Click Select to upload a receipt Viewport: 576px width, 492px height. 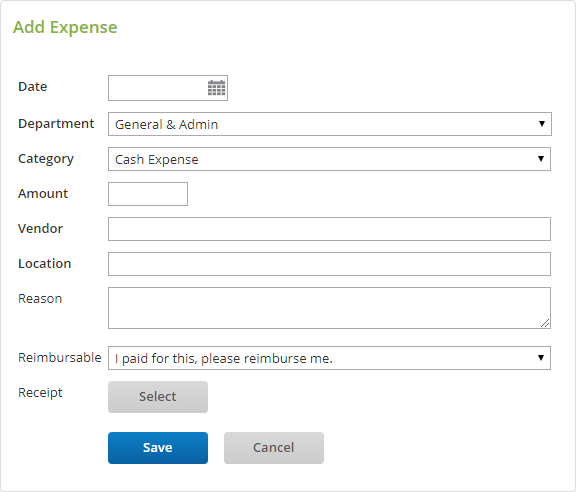tap(158, 397)
